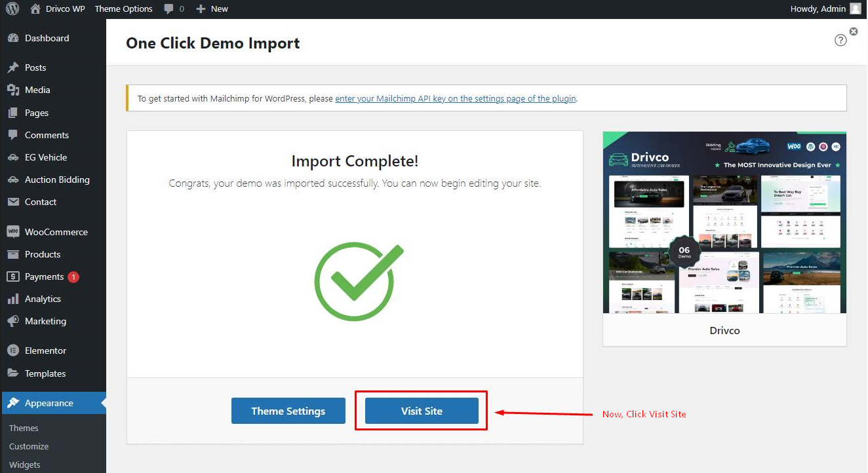Open Customize under Appearance
This screenshot has height=473, width=868.
29,446
